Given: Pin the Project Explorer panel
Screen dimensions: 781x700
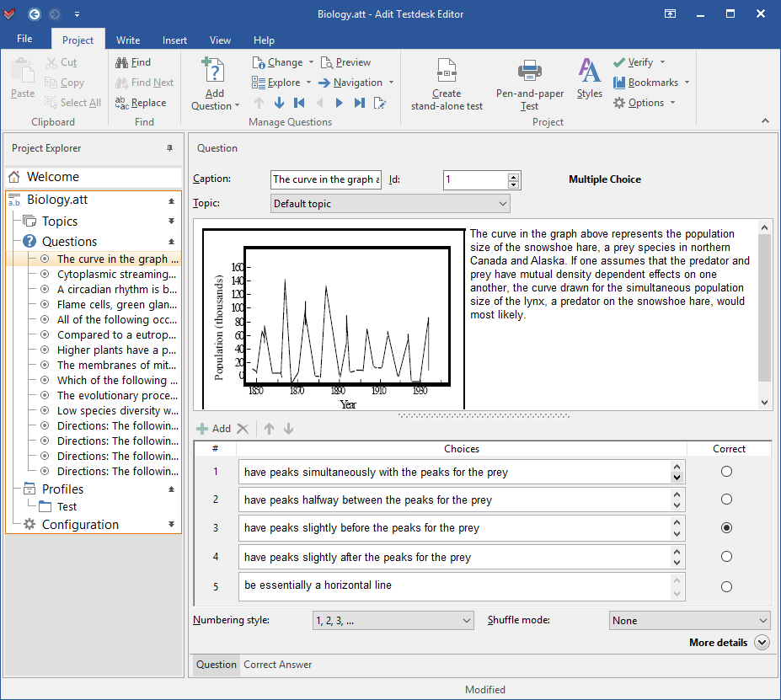Looking at the screenshot, I should pos(169,147).
